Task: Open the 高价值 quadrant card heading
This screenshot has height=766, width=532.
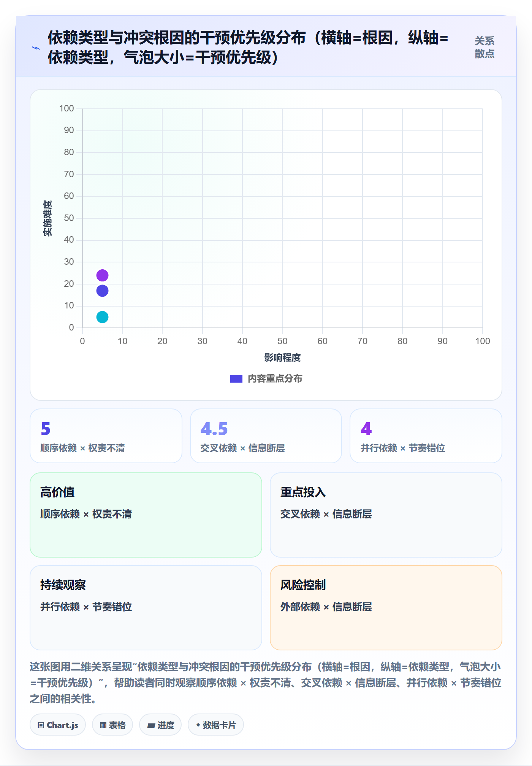Action: point(57,492)
